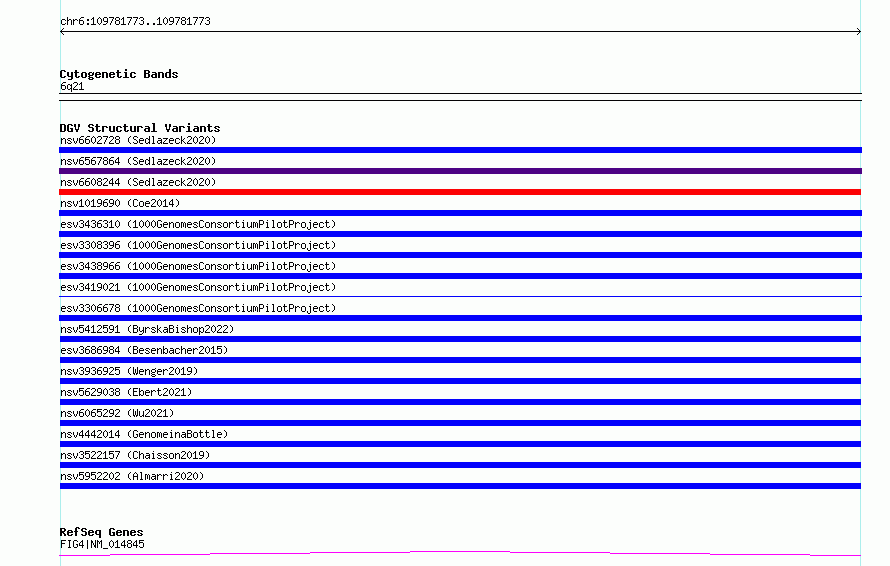
Task: Click the blue bar under esv3308396
Action: (x=460, y=255)
